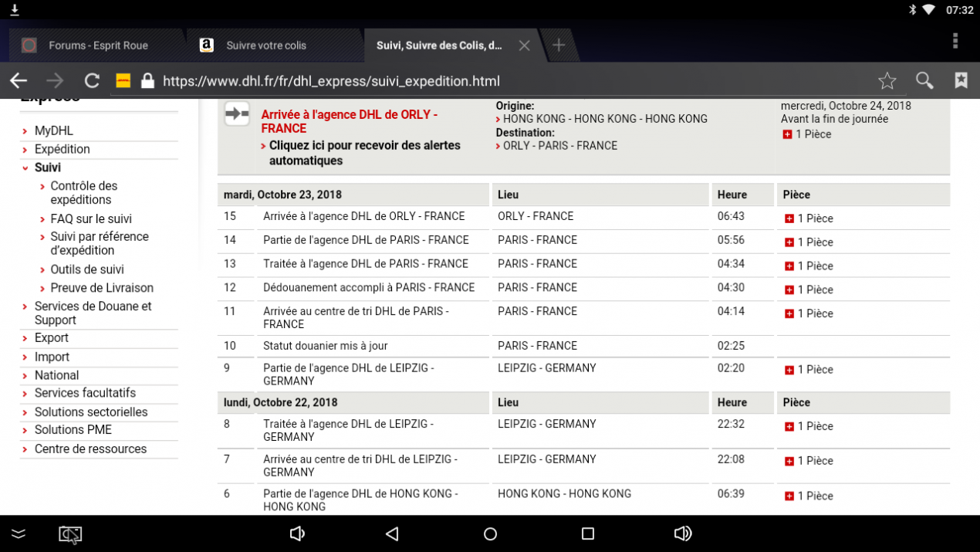The image size is (980, 552).
Task: Click 'Dédouanement accompli à PARIS - FRANCE' entry
Action: pos(369,287)
